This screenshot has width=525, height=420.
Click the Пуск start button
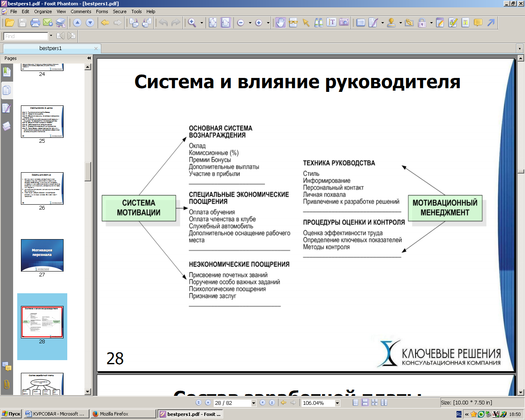[x=11, y=414]
